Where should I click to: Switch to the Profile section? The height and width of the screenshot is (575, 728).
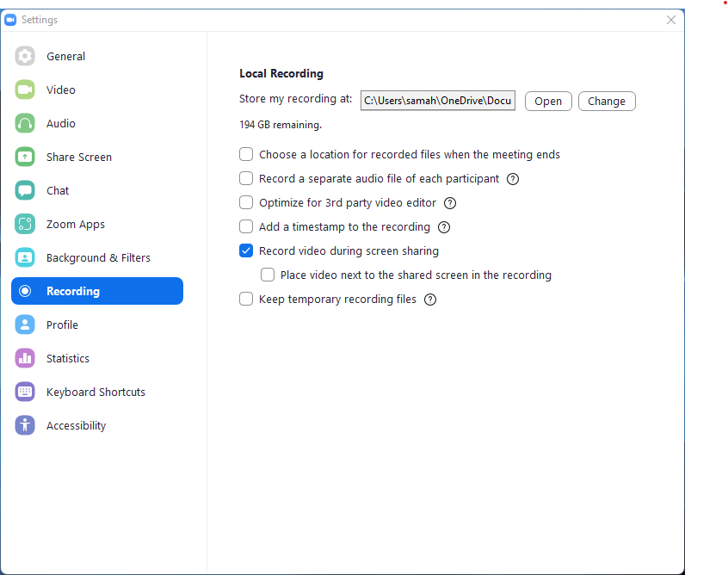pos(24,325)
